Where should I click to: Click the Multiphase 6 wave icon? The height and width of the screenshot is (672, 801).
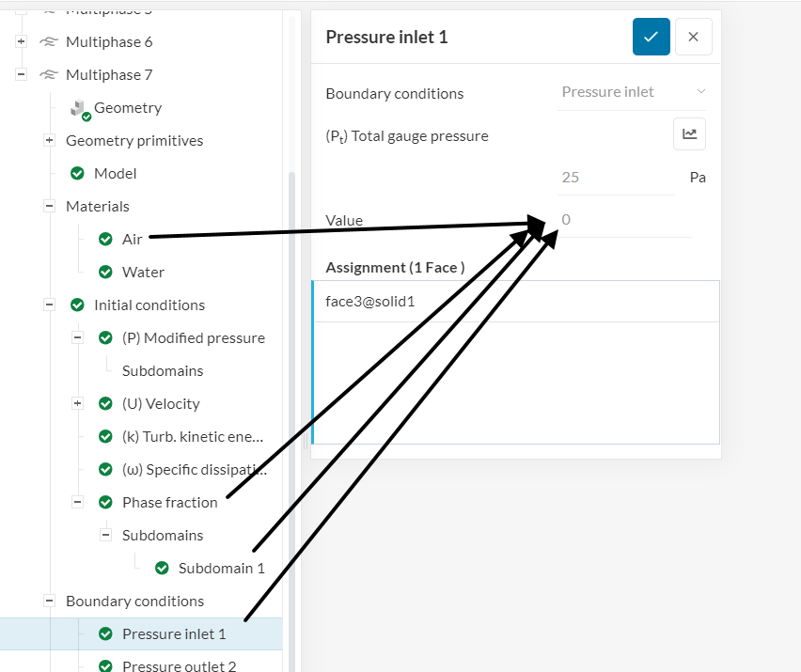coord(48,42)
